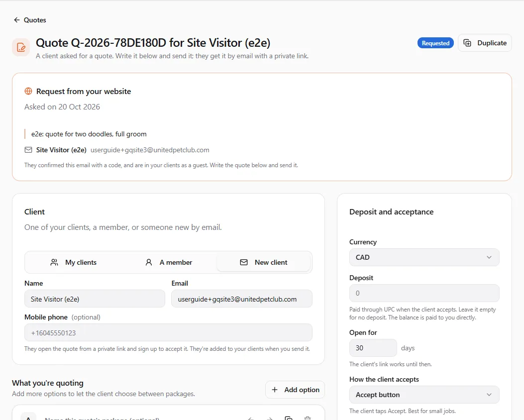This screenshot has width=524, height=420.
Task: Click the quote title heading Q-2026-78DE180D
Action: pos(153,43)
